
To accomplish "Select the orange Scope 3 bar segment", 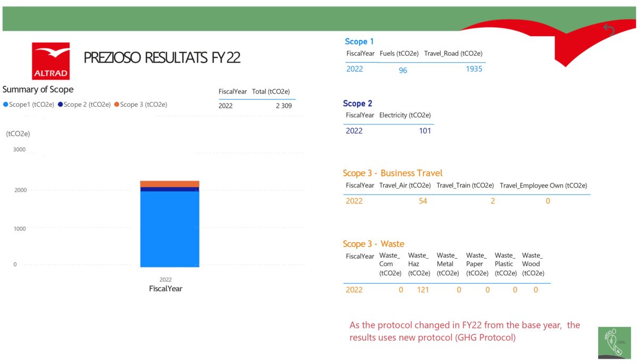I will (170, 184).
